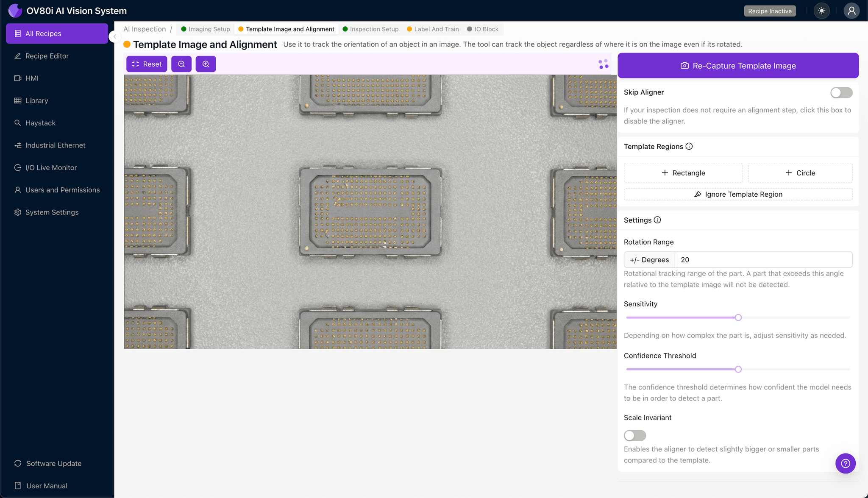The image size is (868, 498).
Task: Select Ignore Template Region
Action: coord(737,194)
